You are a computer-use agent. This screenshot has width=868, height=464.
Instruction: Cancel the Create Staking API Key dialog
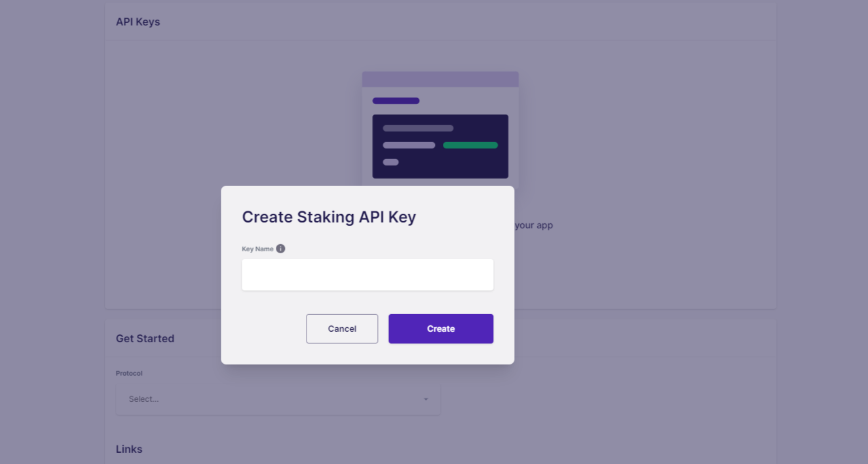click(x=342, y=329)
